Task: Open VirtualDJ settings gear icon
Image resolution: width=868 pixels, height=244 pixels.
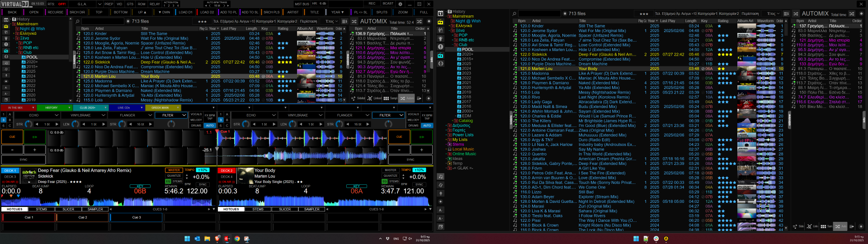Action: point(400,4)
